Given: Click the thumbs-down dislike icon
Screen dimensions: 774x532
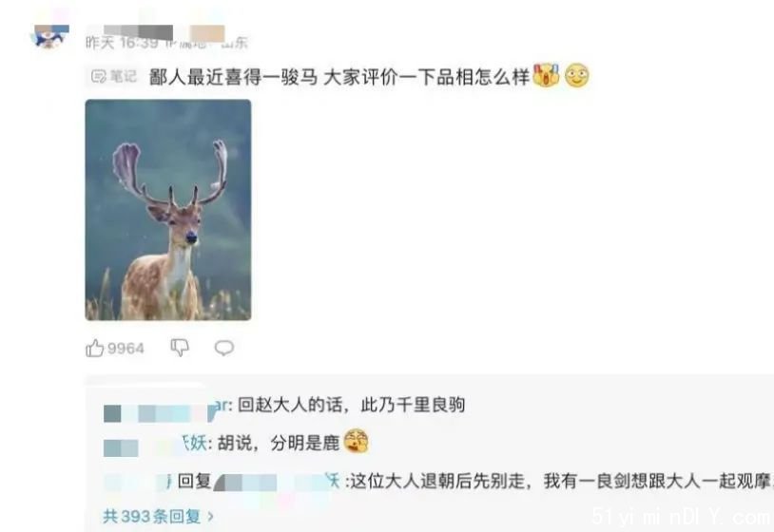Looking at the screenshot, I should (x=179, y=348).
